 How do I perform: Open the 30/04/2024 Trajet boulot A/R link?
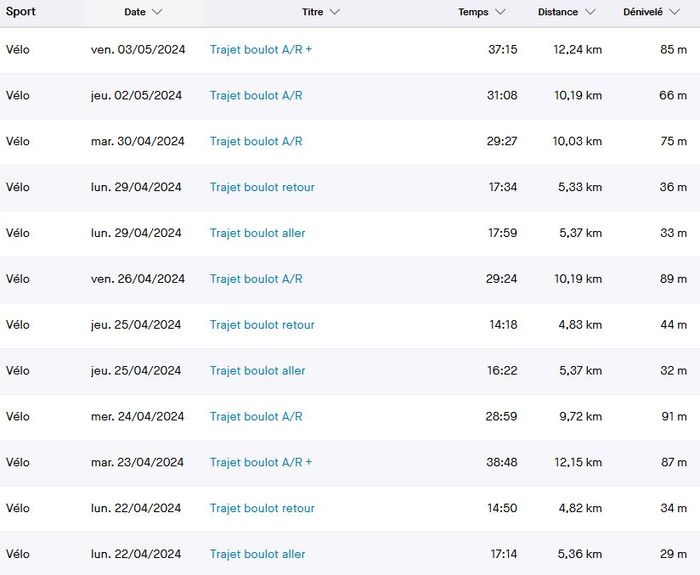click(x=256, y=141)
